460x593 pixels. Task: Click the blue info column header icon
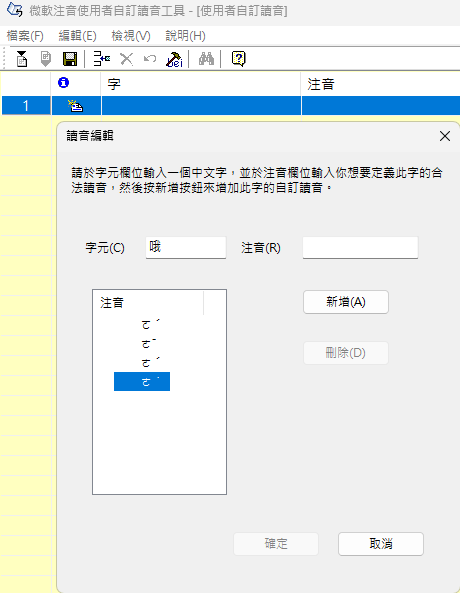click(x=64, y=83)
